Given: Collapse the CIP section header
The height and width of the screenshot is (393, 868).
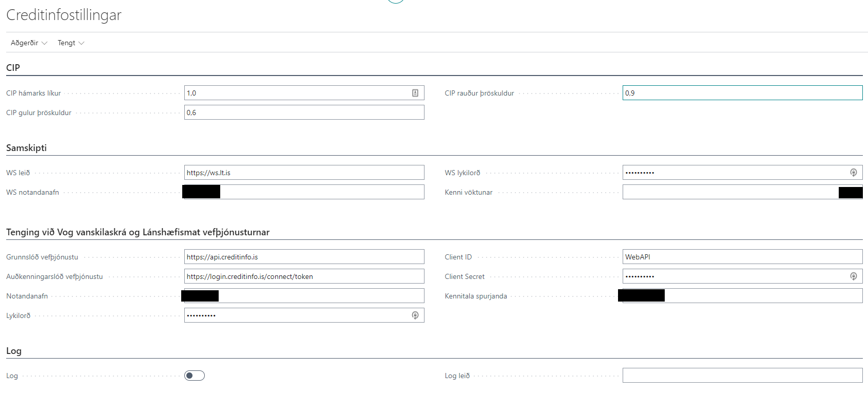Looking at the screenshot, I should click(13, 68).
